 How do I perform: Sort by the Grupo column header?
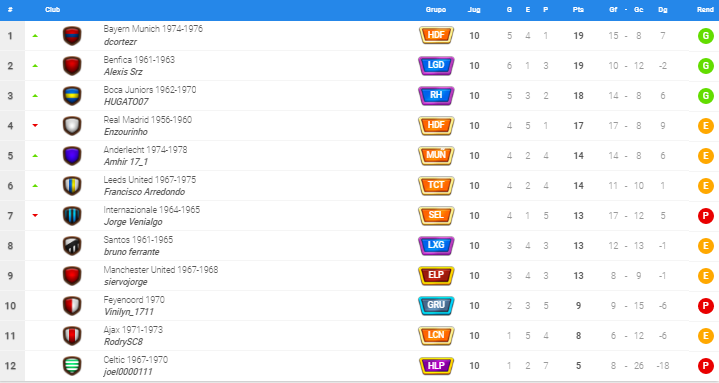[x=436, y=10]
